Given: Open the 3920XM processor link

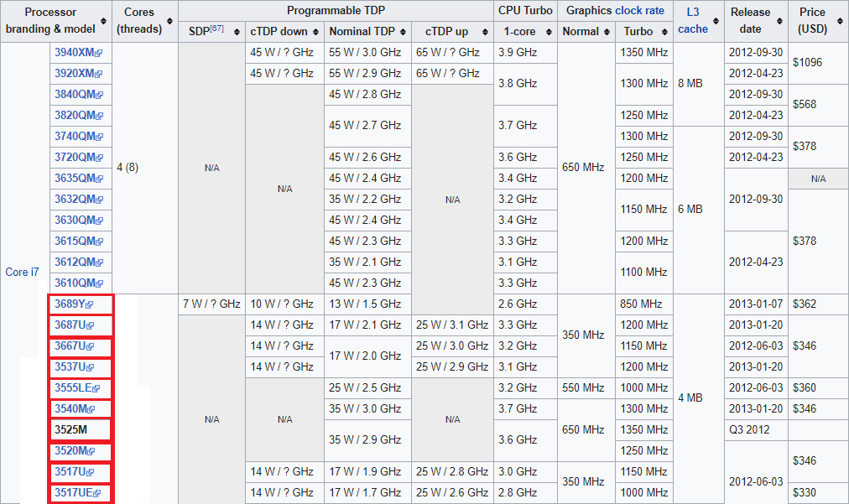Looking at the screenshot, I should (x=78, y=73).
